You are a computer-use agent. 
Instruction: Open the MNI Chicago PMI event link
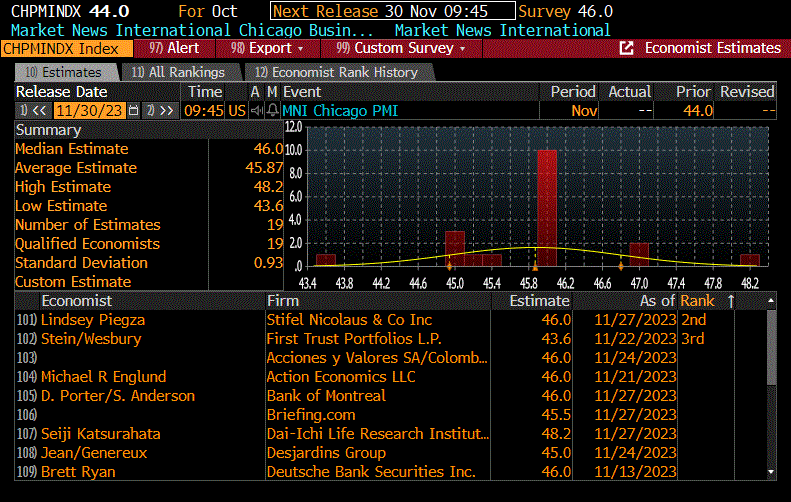point(340,110)
